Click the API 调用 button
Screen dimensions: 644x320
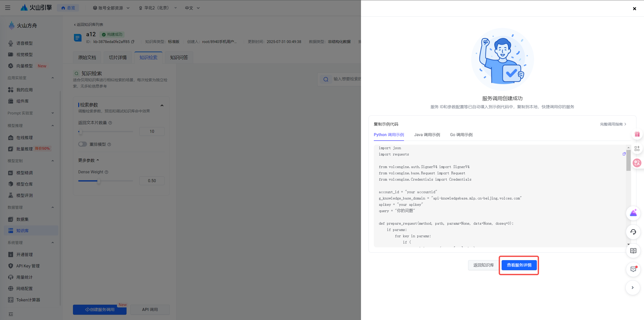click(150, 310)
